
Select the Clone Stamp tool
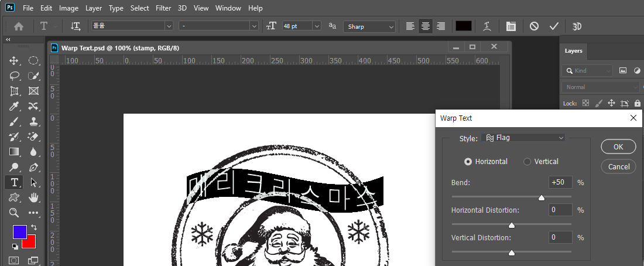[33, 122]
